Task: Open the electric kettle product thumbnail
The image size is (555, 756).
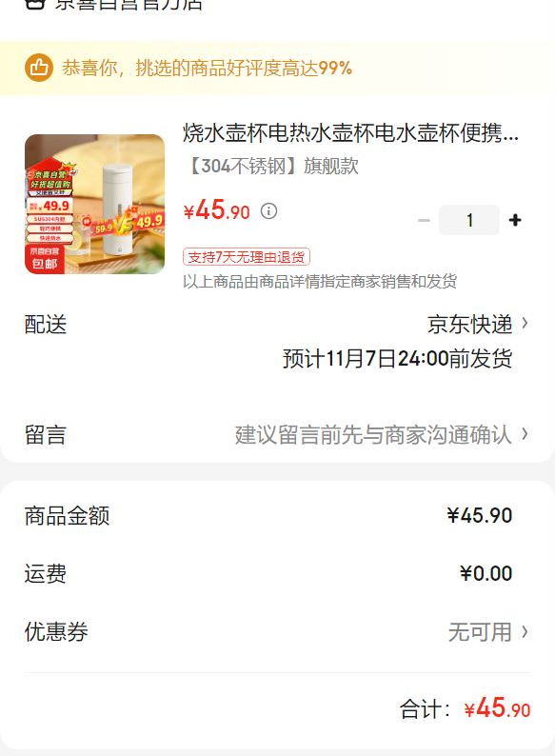Action: [94, 204]
